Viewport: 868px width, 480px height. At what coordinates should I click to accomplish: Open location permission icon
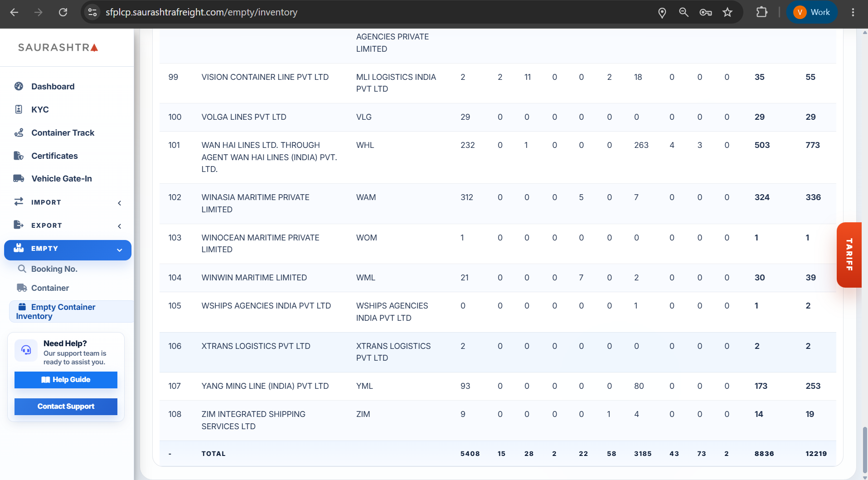662,12
